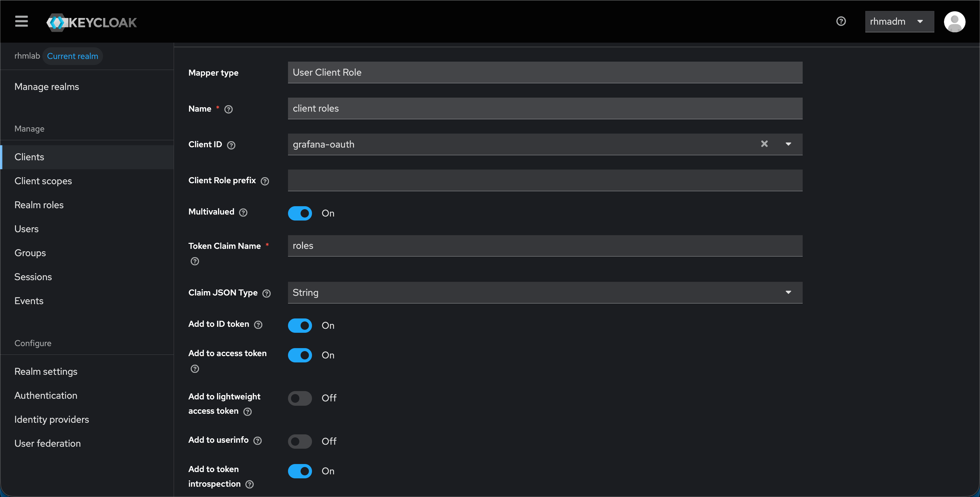Open the main navigation hamburger menu
The width and height of the screenshot is (980, 497).
pos(21,21)
